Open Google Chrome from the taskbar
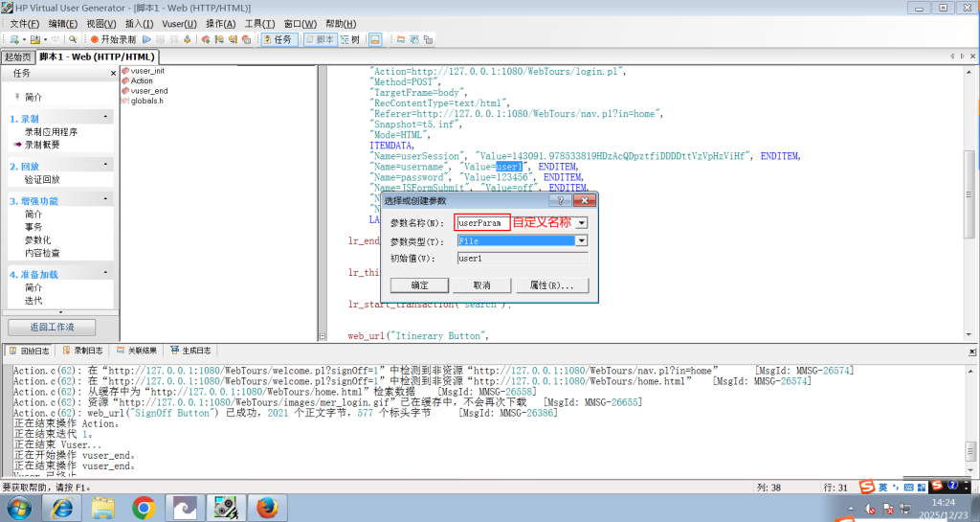The height and width of the screenshot is (522, 980). point(145,508)
